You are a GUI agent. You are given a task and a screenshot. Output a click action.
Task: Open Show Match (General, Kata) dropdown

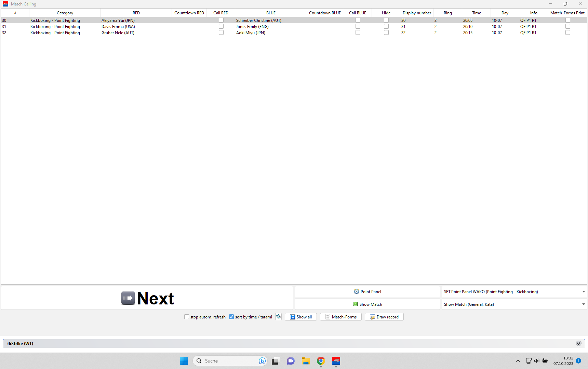click(514, 304)
